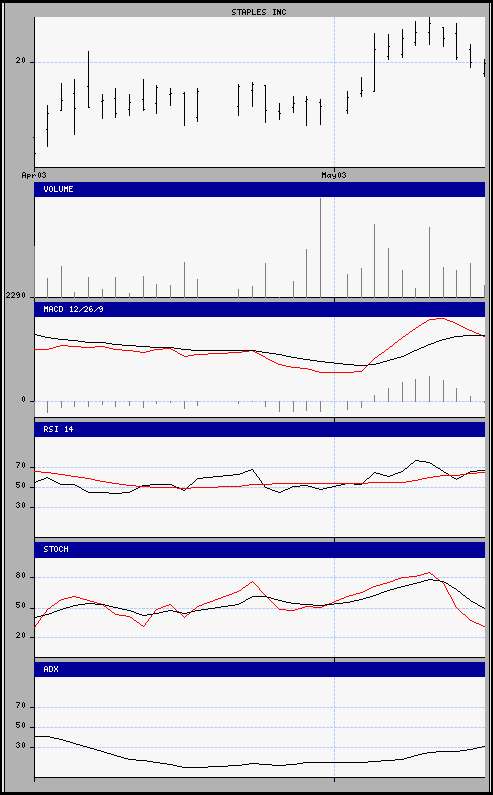Click the STOCH 50 level label

pos(20,607)
